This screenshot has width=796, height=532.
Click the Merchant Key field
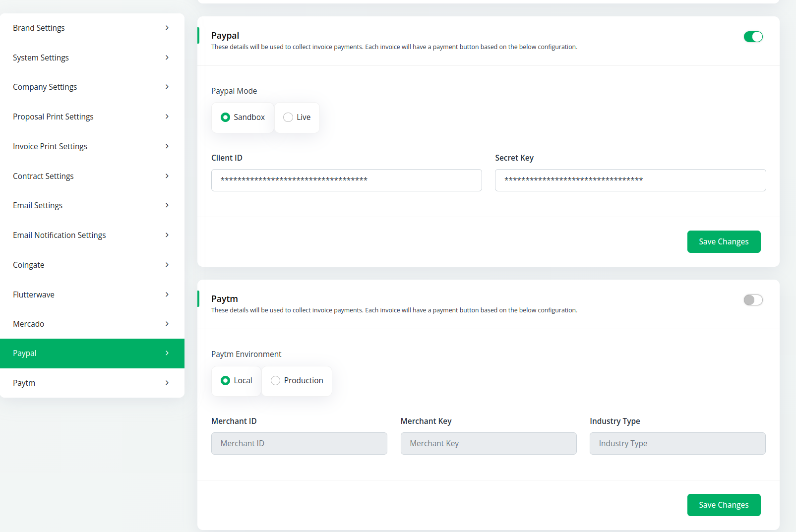click(489, 443)
